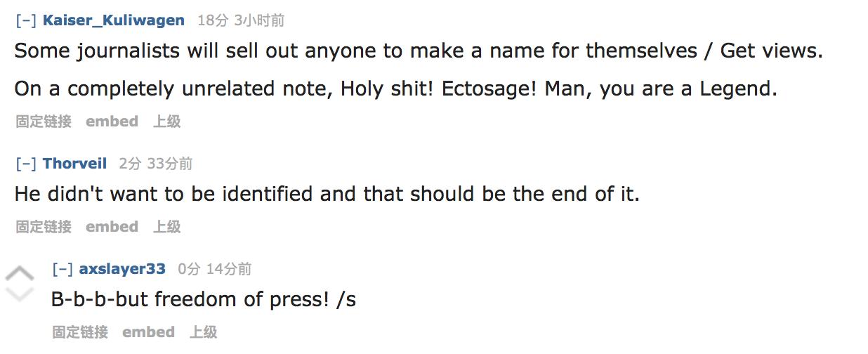Click the 14分前 timestamp next to axslayer33
868x354 pixels.
point(228,269)
